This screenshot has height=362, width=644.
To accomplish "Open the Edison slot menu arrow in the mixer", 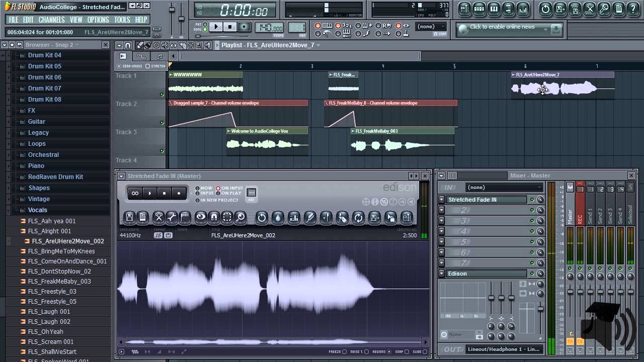I will [441, 274].
